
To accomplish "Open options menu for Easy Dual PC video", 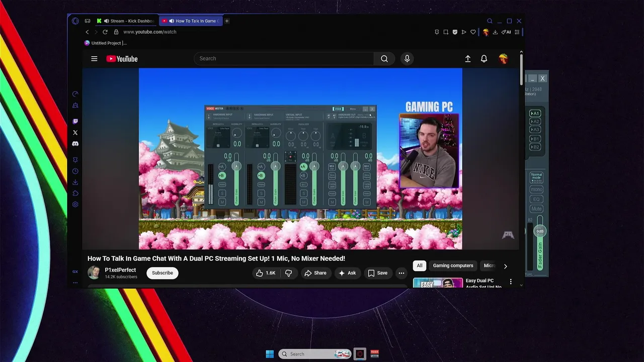I will (511, 282).
